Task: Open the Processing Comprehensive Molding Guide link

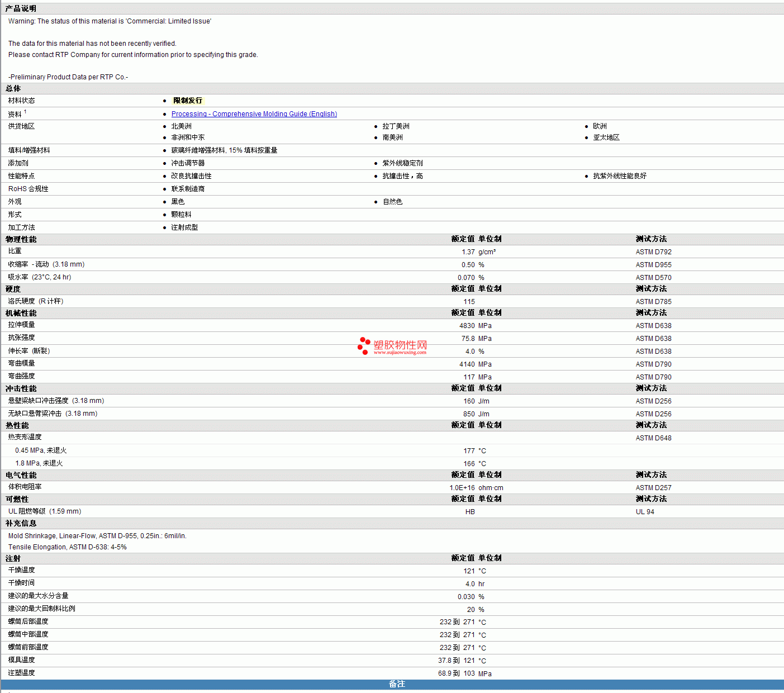Action: [x=254, y=114]
